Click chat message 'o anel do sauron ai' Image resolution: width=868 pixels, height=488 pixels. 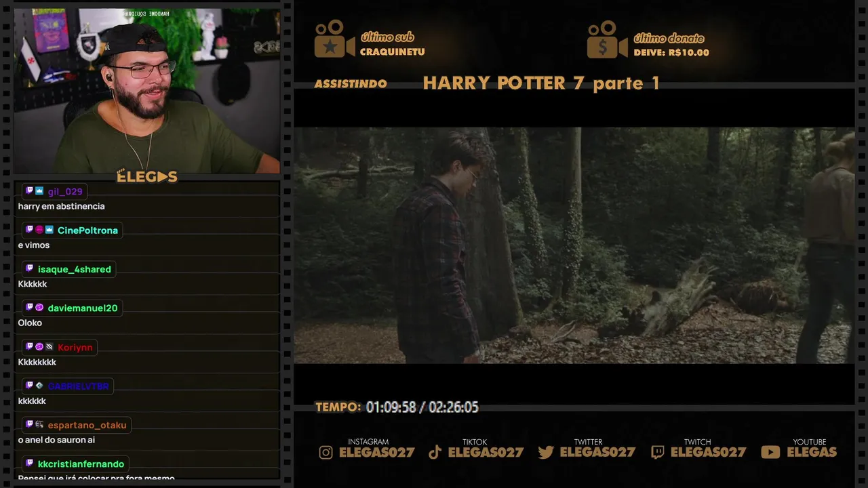click(56, 440)
